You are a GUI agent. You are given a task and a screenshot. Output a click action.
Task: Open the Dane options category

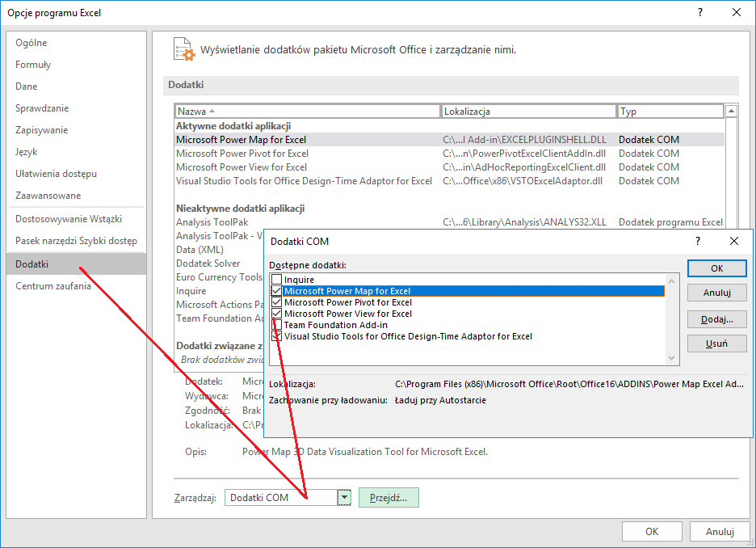[x=76, y=86]
